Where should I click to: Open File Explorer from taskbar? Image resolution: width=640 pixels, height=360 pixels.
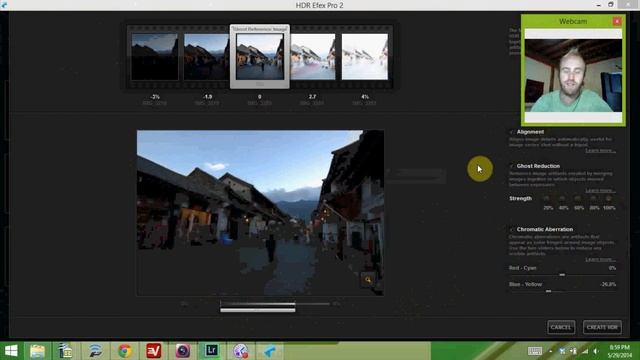37,351
